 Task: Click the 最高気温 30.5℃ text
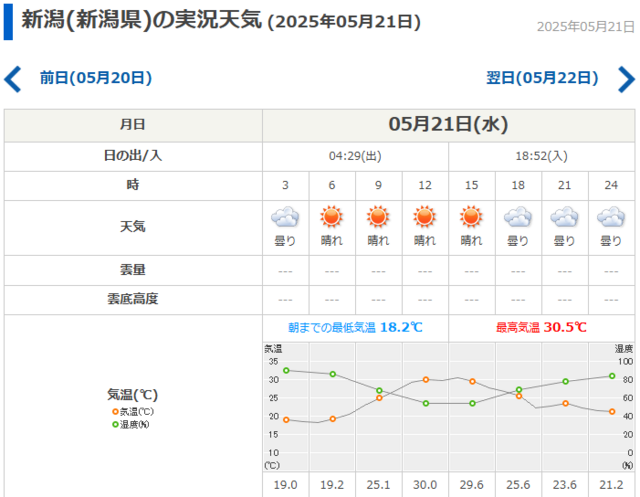coord(541,327)
